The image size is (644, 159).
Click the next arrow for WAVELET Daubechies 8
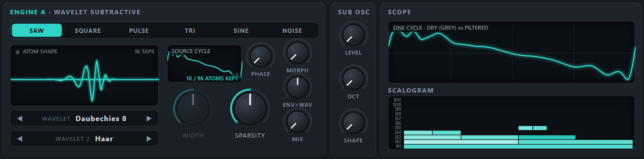click(149, 118)
